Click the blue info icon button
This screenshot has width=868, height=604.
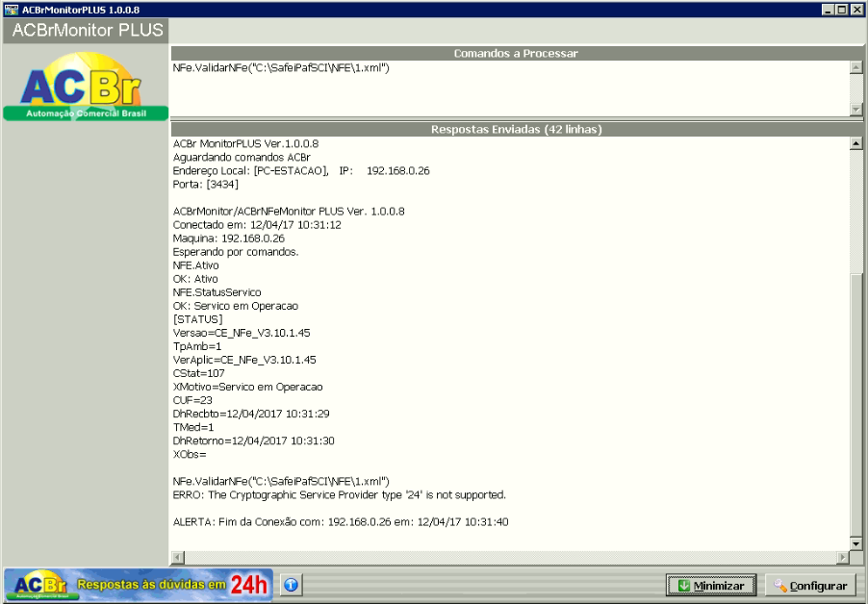[292, 585]
